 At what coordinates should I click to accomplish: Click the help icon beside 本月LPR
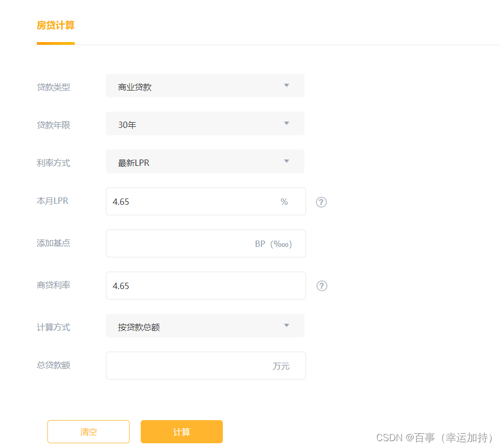pyautogui.click(x=321, y=202)
